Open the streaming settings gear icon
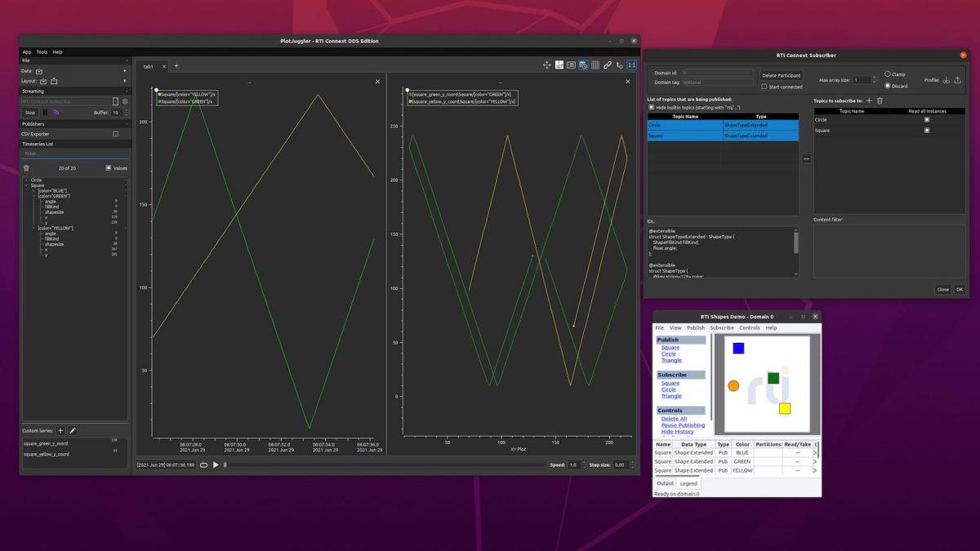The height and width of the screenshot is (551, 980). (x=125, y=101)
